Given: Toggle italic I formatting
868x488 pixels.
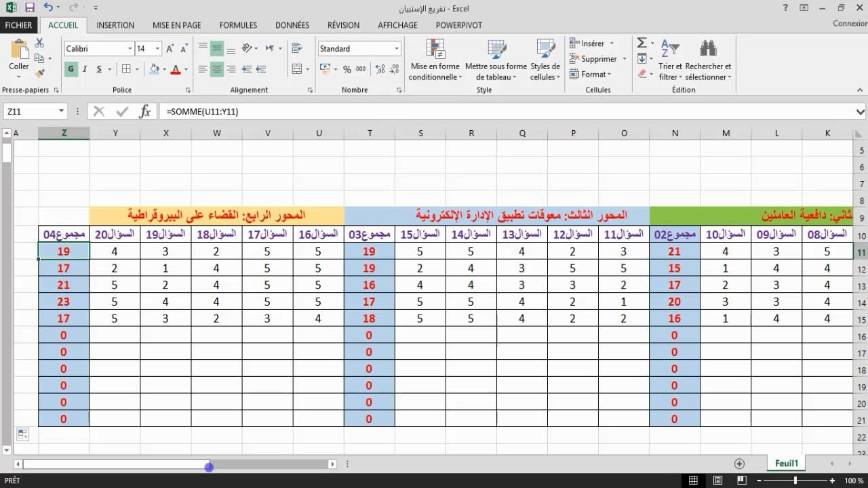Looking at the screenshot, I should [x=85, y=69].
